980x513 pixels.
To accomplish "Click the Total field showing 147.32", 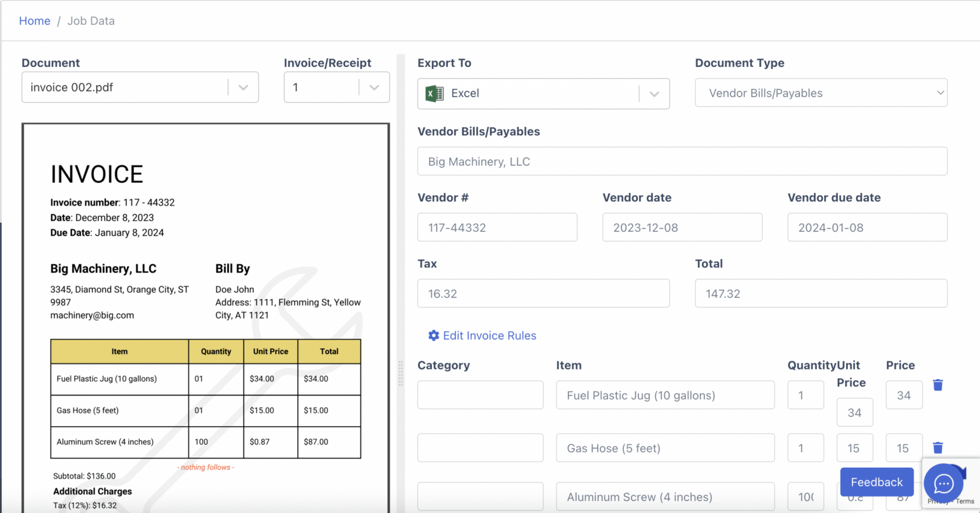I will [x=820, y=293].
